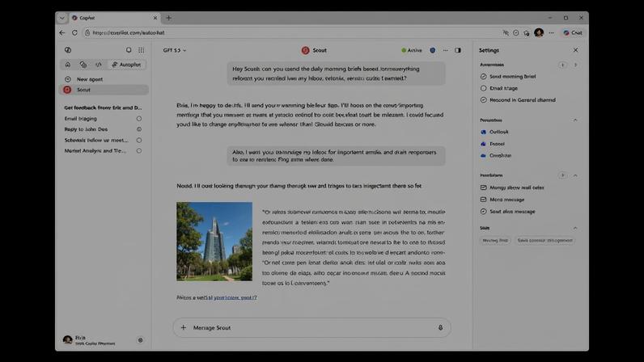Toggle the status circle for Email triaging
This screenshot has height=362, width=644.
tap(139, 119)
